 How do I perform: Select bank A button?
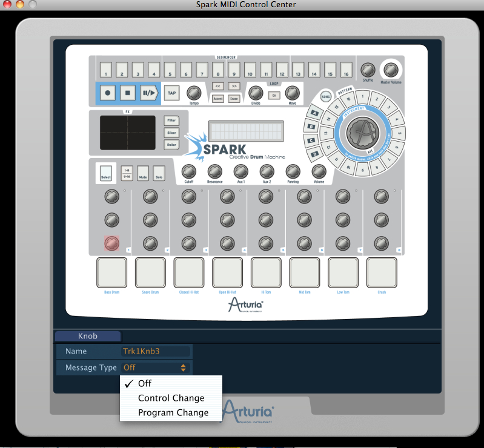point(314,113)
